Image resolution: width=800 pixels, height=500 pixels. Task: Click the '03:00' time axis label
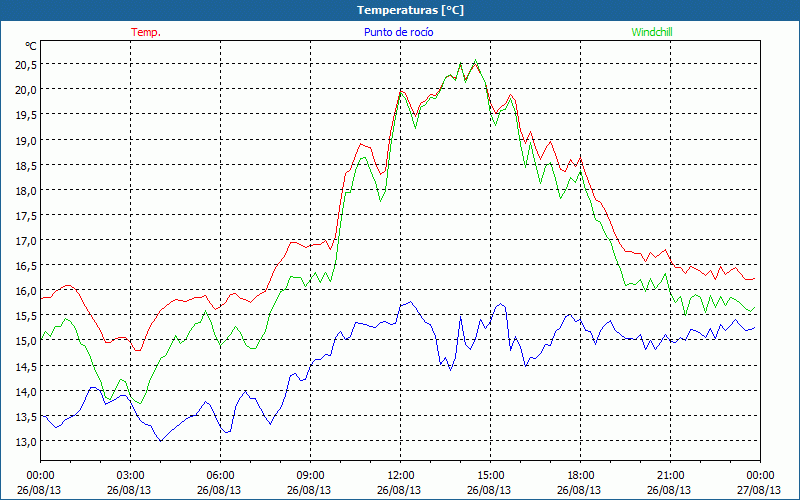[130, 476]
